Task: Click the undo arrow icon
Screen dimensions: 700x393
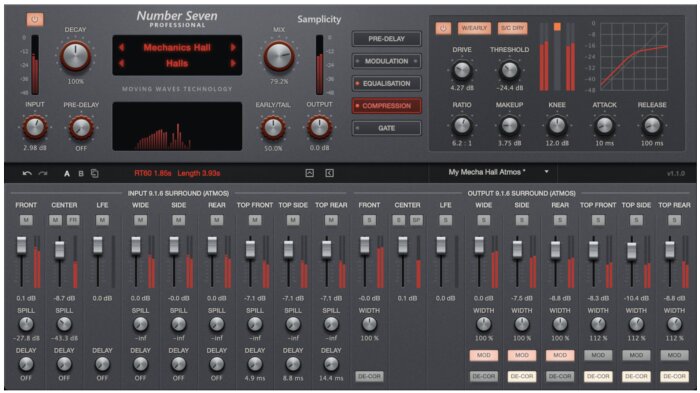Action: (x=27, y=173)
